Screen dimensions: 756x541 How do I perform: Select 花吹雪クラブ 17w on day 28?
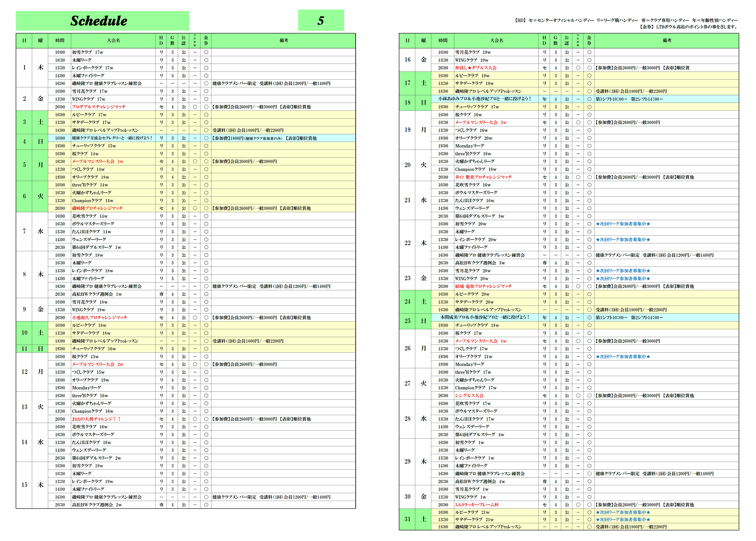473,403
